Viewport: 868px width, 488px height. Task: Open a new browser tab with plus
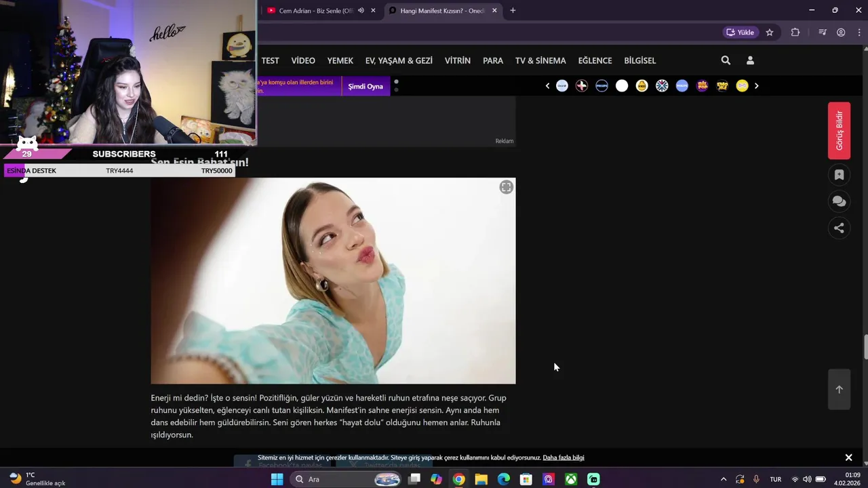[513, 10]
